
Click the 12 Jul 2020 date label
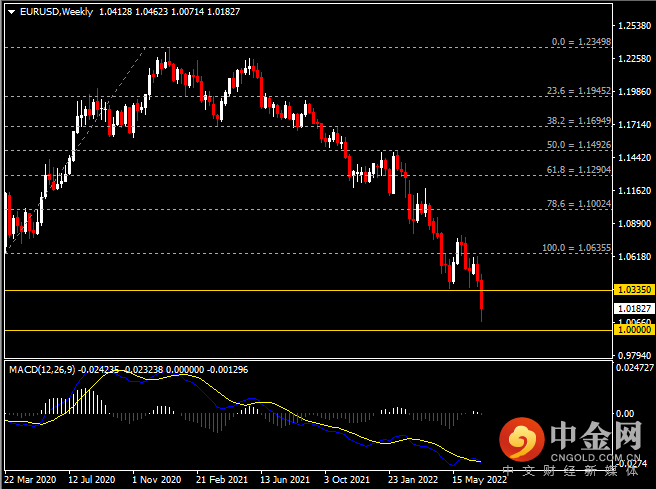pos(92,480)
